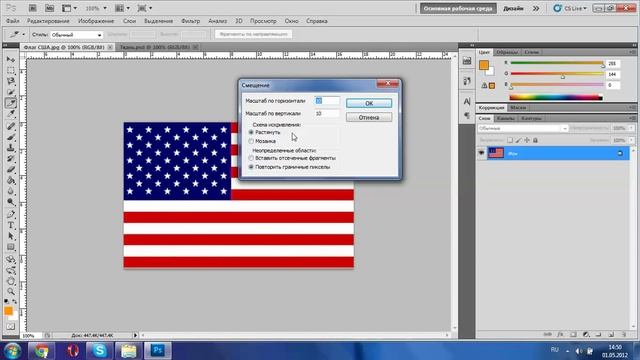Select the Zoom tool in toolbox
This screenshot has height=360, width=640.
pos(11,291)
